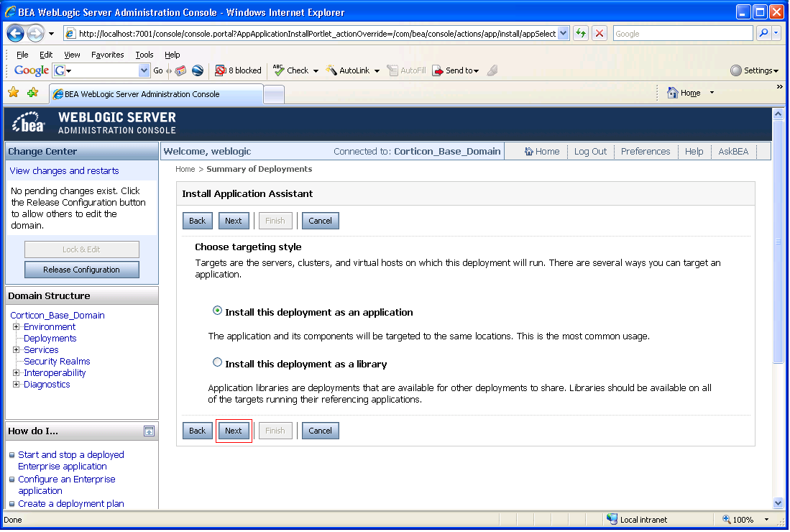Open the Tools menu
790x532 pixels.
pos(144,55)
